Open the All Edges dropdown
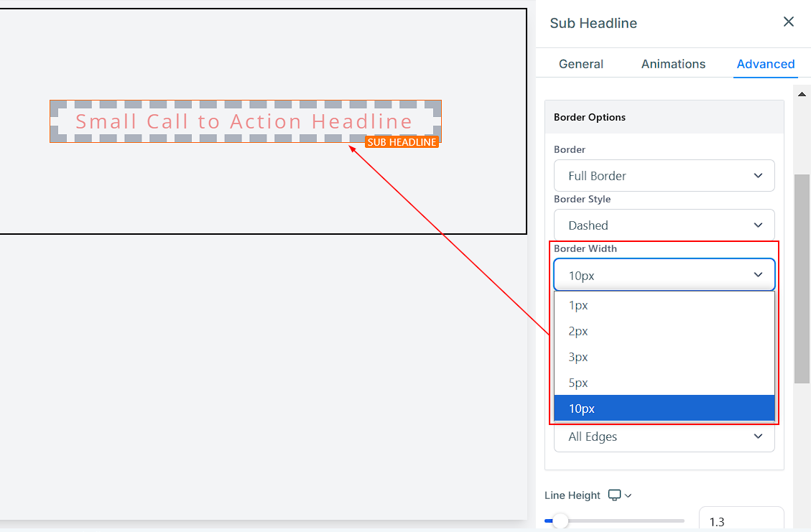The image size is (811, 532). click(664, 437)
